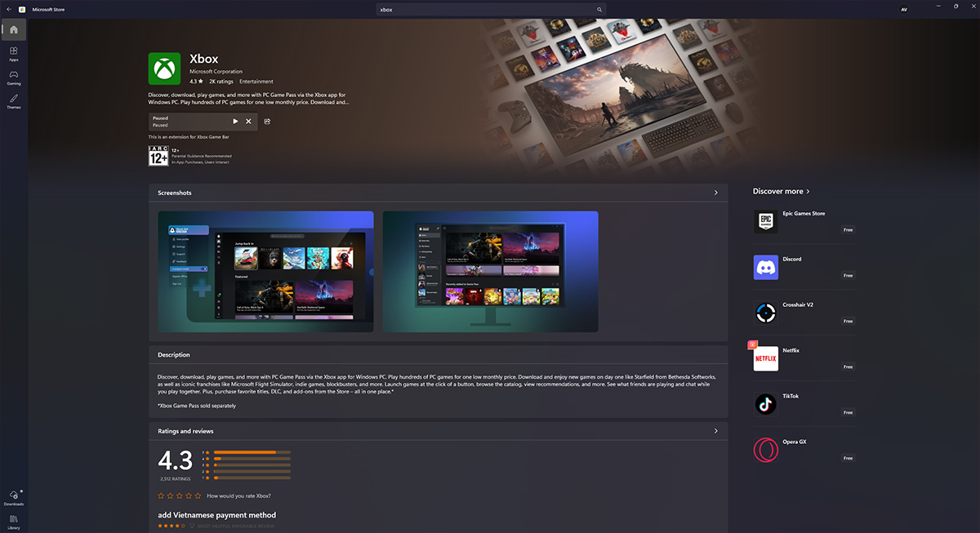
Task: Click the 4.3 star rating near title
Action: pos(196,82)
